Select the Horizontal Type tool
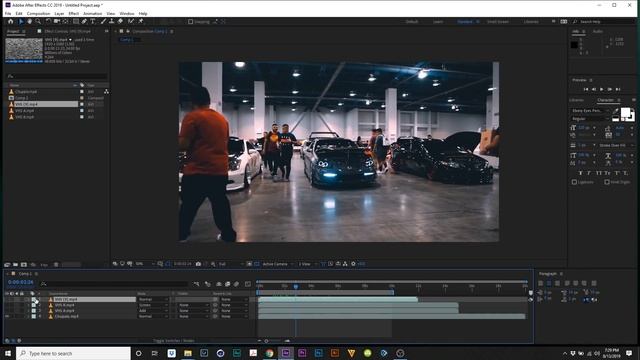The width and height of the screenshot is (640, 360). pos(93,21)
